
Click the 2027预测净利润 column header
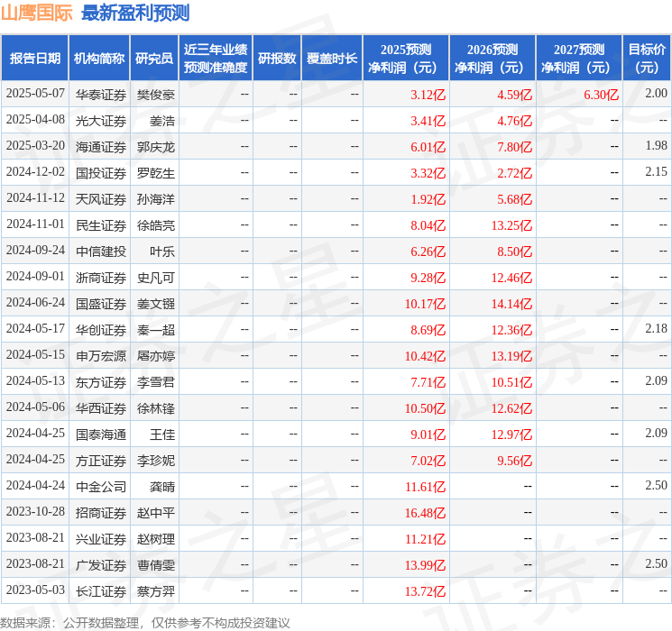tap(579, 59)
